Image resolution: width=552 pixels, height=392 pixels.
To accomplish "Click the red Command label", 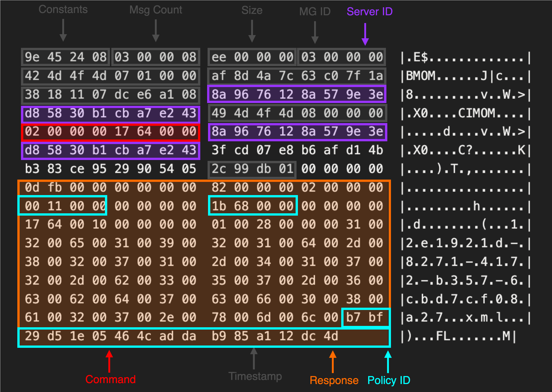I will click(x=110, y=379).
